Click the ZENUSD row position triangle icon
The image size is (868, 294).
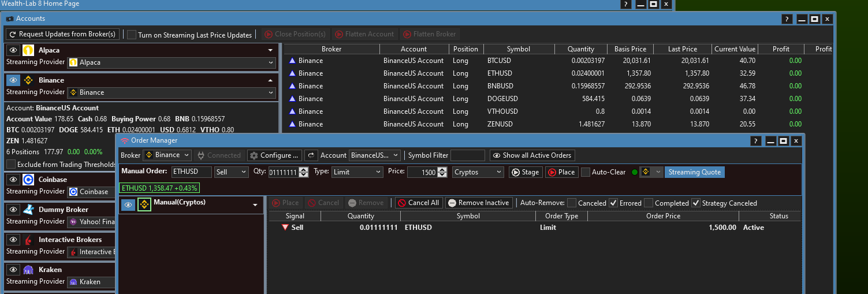click(292, 124)
